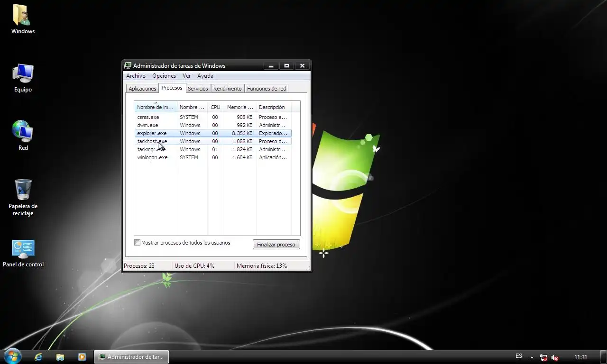The image size is (607, 364).
Task: Open the Equipo desktop icon
Action: (x=23, y=78)
